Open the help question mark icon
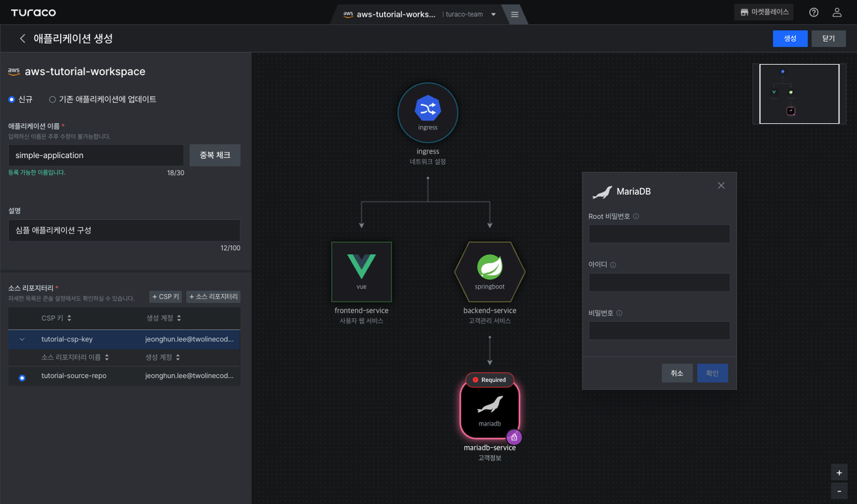 tap(814, 12)
